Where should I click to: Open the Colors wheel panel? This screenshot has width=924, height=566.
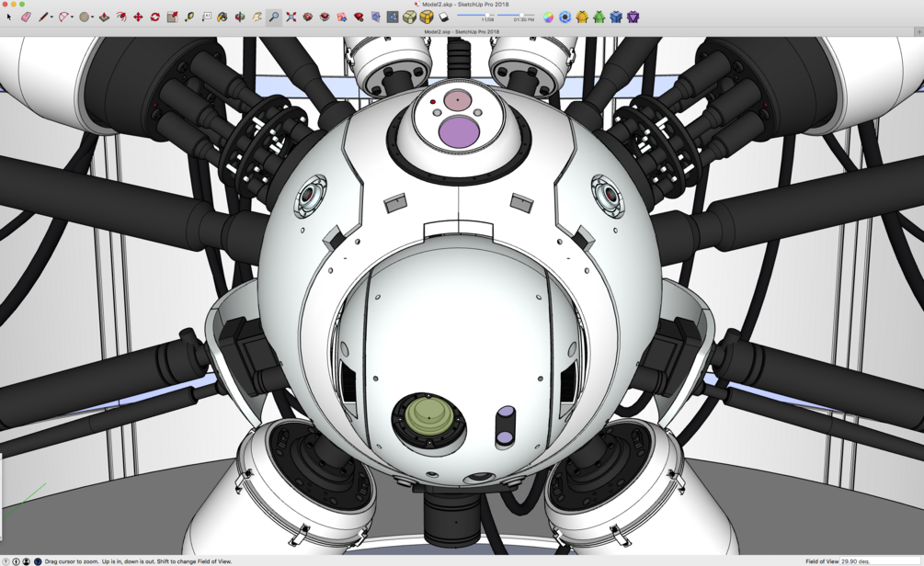pos(548,17)
